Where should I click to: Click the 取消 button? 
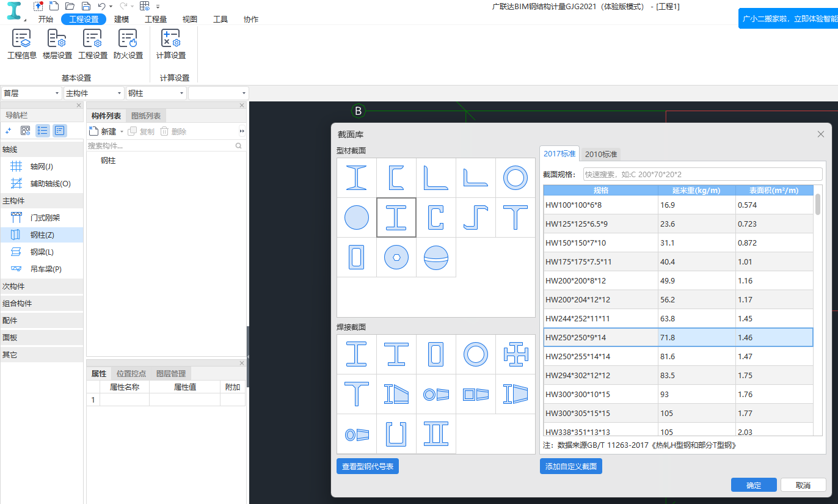(x=803, y=485)
